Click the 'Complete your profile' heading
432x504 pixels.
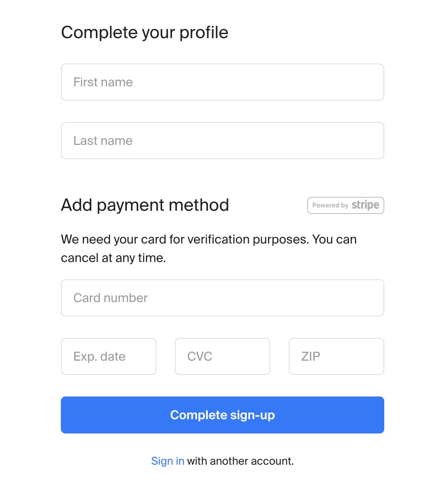pos(144,32)
